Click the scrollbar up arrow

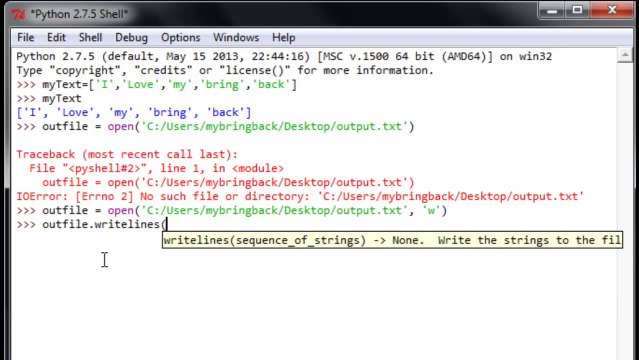[625, 55]
